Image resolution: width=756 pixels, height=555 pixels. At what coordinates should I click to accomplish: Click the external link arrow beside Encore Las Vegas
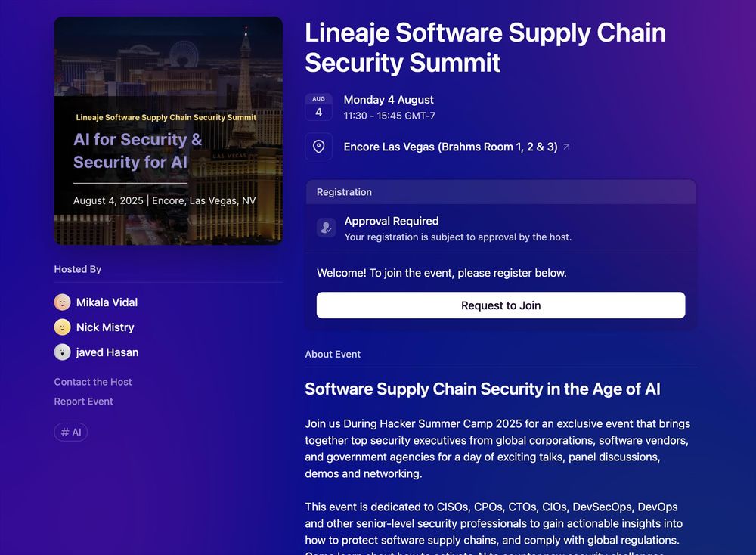pyautogui.click(x=566, y=147)
